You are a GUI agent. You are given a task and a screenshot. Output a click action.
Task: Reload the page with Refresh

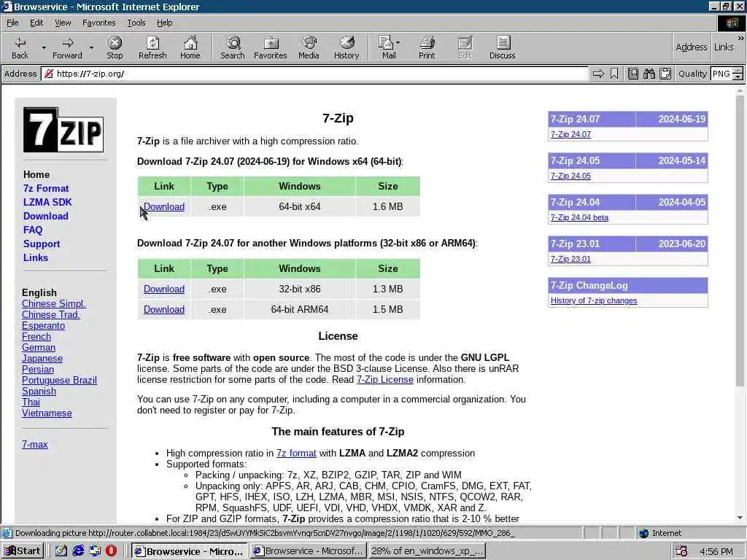152,47
